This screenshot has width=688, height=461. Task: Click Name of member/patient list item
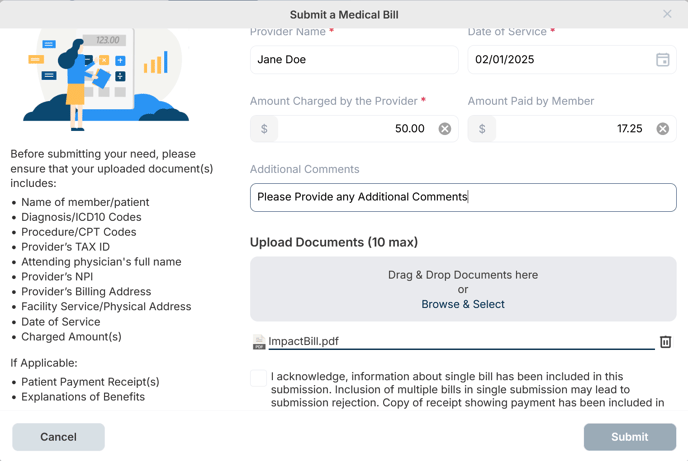point(85,202)
